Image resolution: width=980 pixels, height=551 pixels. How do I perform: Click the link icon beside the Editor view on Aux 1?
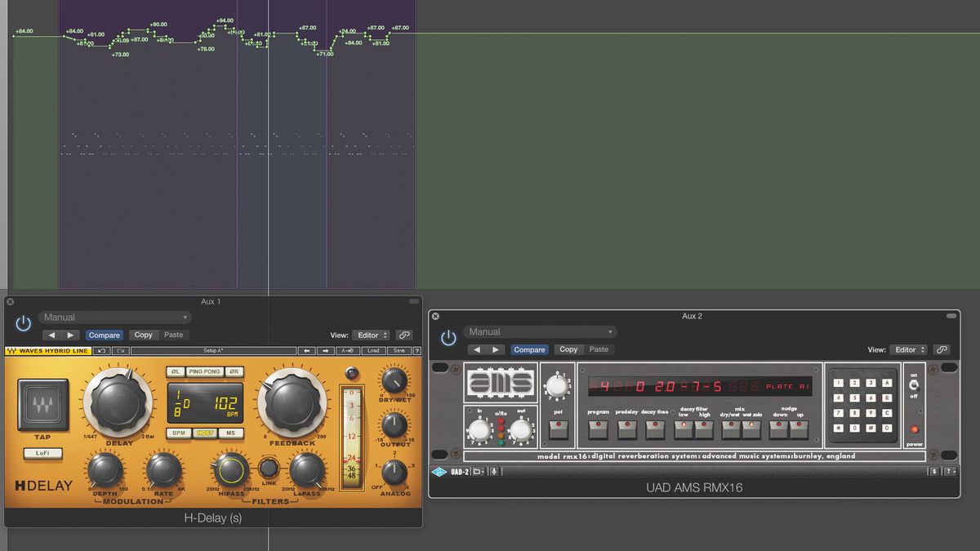pyautogui.click(x=406, y=335)
